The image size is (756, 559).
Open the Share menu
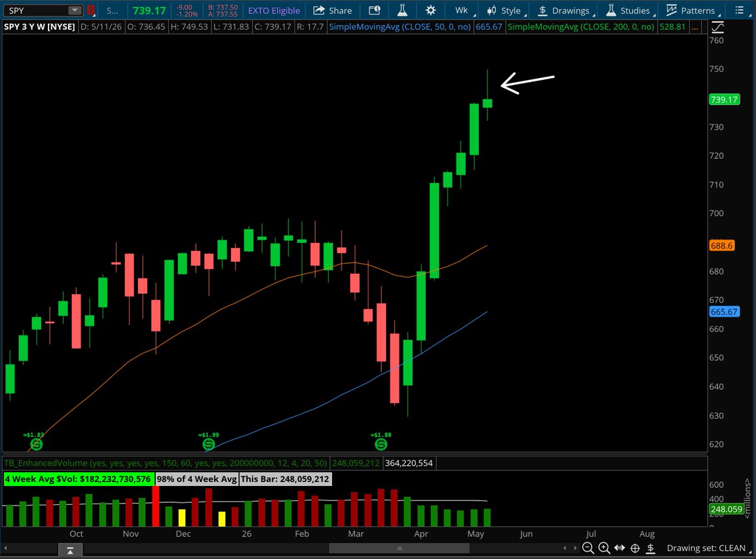click(x=333, y=10)
